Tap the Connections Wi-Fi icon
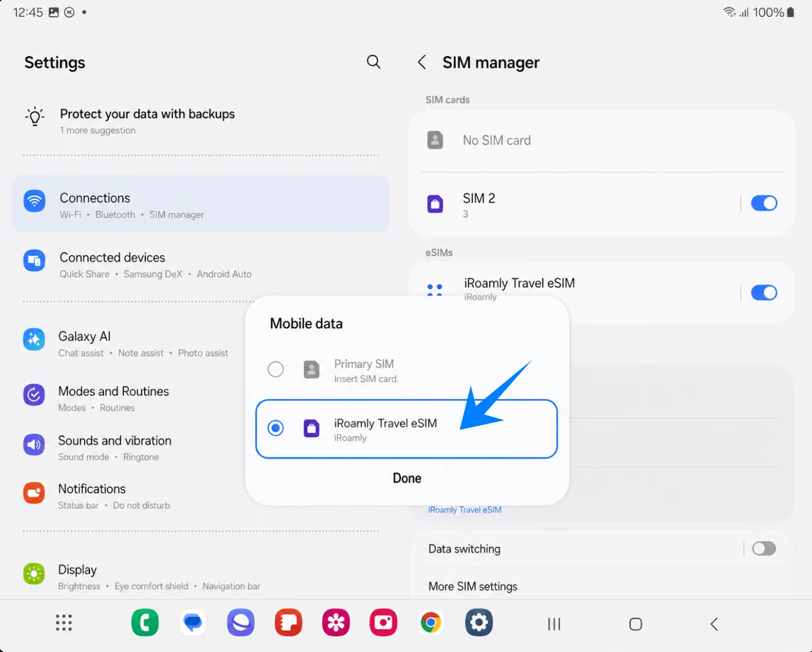The image size is (812, 652). point(34,200)
